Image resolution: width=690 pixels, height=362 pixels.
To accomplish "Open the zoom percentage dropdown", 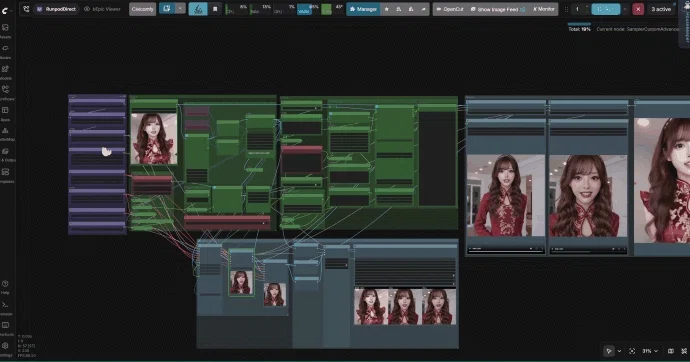I will click(x=650, y=351).
